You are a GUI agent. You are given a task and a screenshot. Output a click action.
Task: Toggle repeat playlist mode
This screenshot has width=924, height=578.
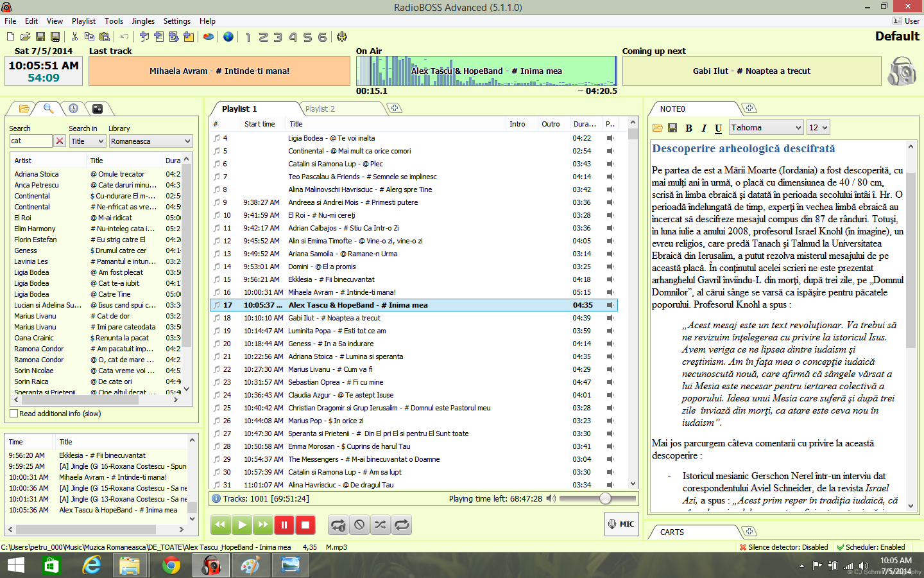(402, 525)
